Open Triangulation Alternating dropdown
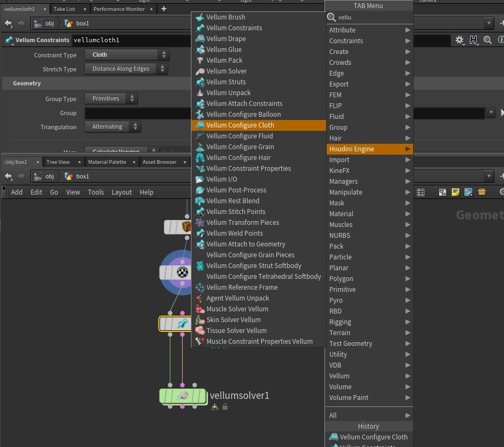The image size is (504, 447). click(113, 126)
